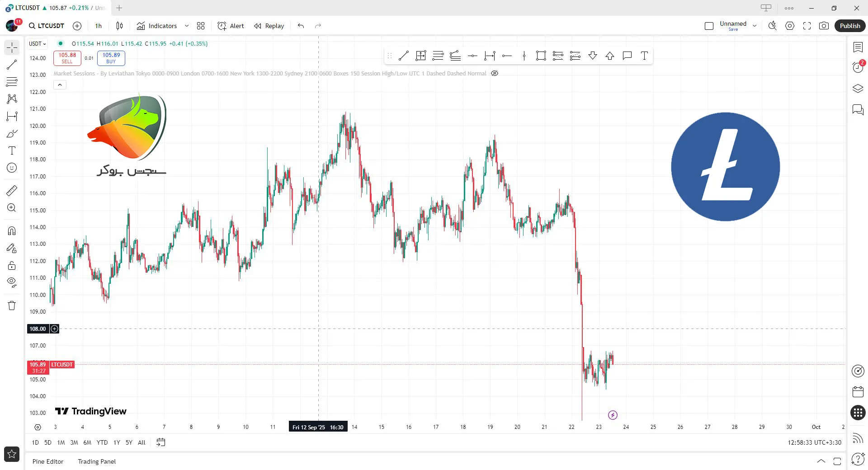Collapse the indicator legend with chevron
The width and height of the screenshot is (868, 470).
60,85
